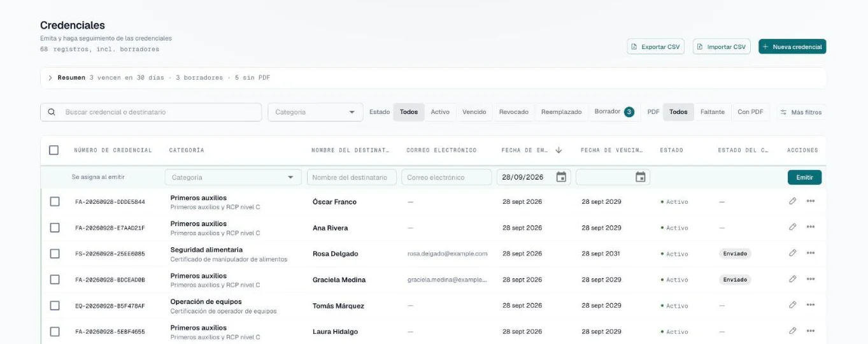868x344 pixels.
Task: Click the Nombre del destinatario input
Action: (x=352, y=177)
